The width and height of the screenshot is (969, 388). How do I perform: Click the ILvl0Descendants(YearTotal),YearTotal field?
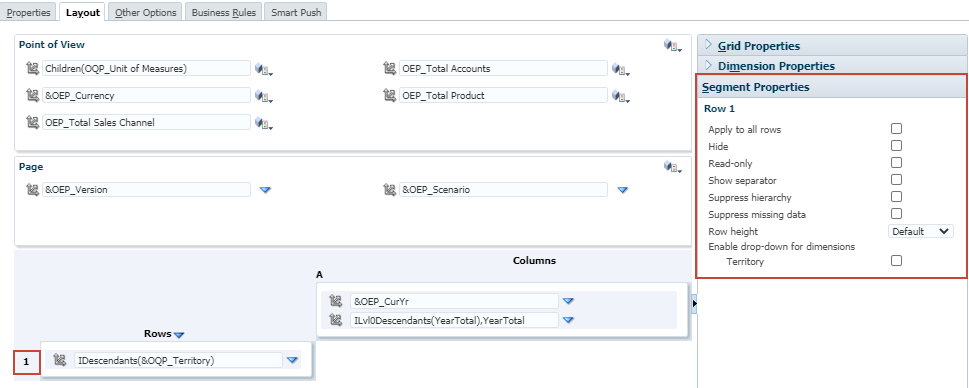[454, 319]
